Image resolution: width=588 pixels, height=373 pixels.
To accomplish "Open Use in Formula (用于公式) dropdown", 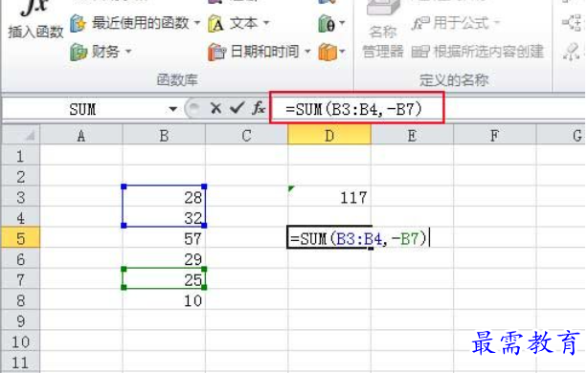I will [x=456, y=24].
